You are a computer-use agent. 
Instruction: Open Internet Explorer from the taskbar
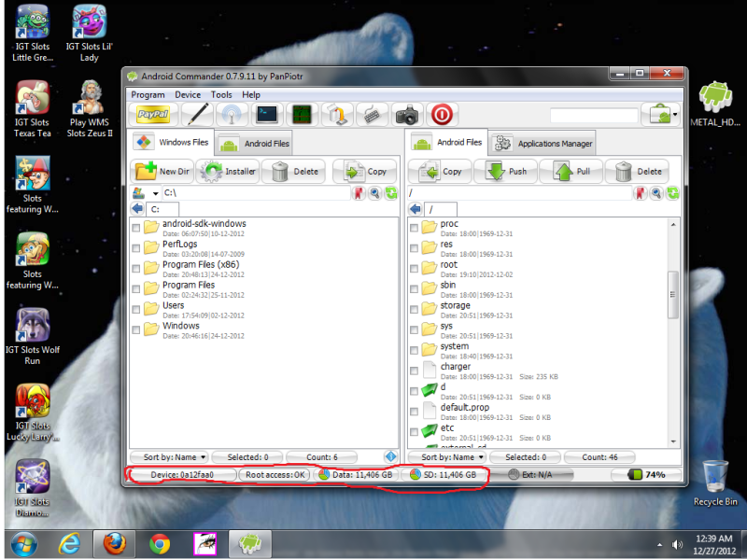coord(69,544)
